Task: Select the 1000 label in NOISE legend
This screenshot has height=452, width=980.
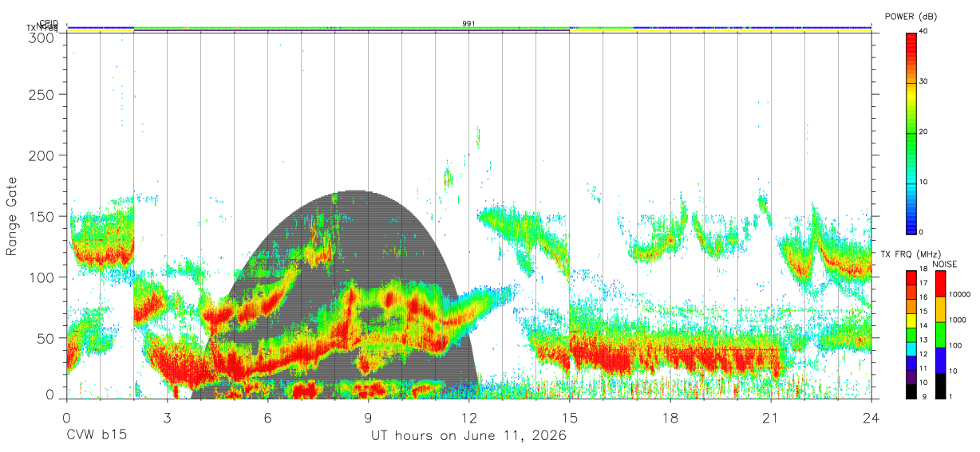Action: pos(958,320)
